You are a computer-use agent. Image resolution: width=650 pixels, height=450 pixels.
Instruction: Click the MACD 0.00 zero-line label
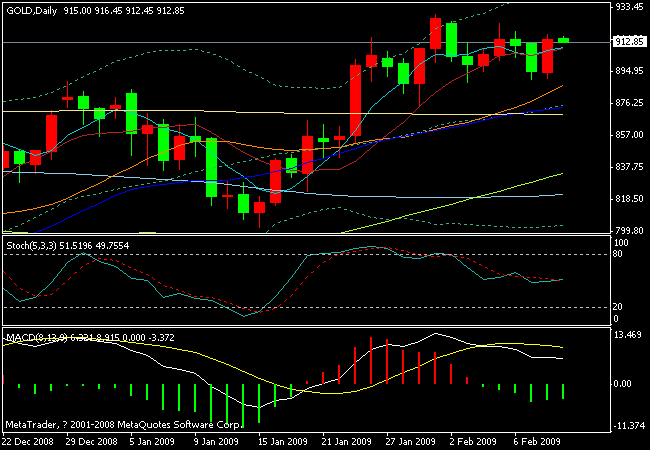[x=624, y=383]
